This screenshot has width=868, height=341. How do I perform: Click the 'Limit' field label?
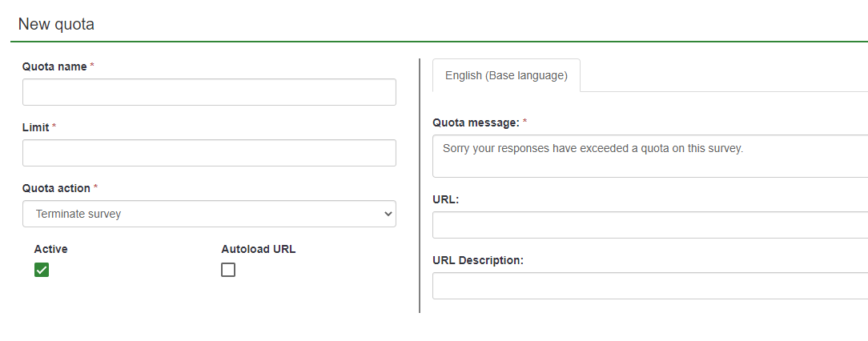tap(36, 127)
